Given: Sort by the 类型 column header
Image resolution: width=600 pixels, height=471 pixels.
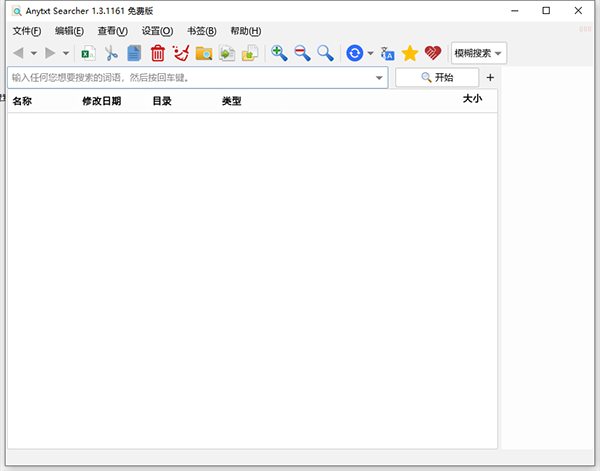Looking at the screenshot, I should tap(232, 101).
